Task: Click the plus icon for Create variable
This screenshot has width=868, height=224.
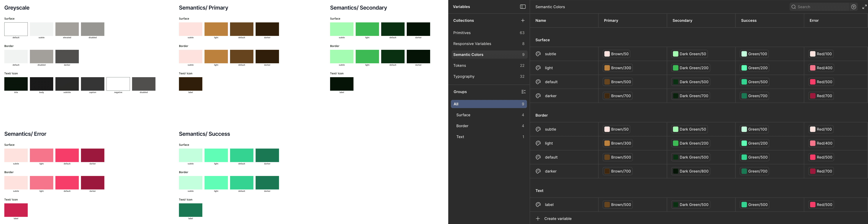Action: click(x=538, y=219)
